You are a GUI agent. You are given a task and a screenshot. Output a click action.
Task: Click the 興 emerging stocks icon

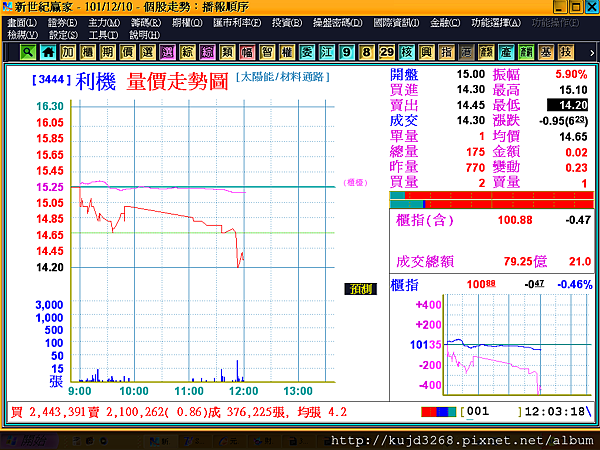[426, 52]
